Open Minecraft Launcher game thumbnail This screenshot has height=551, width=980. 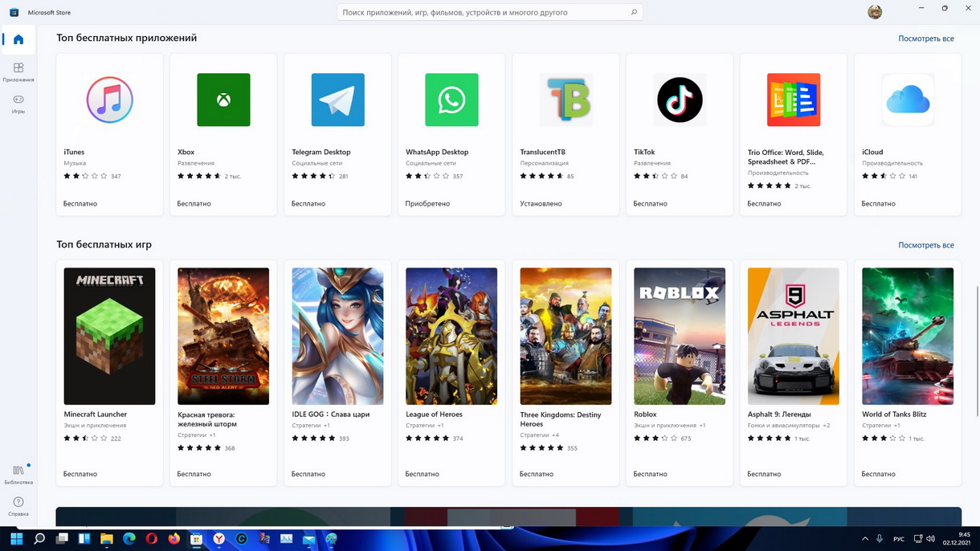click(x=109, y=337)
